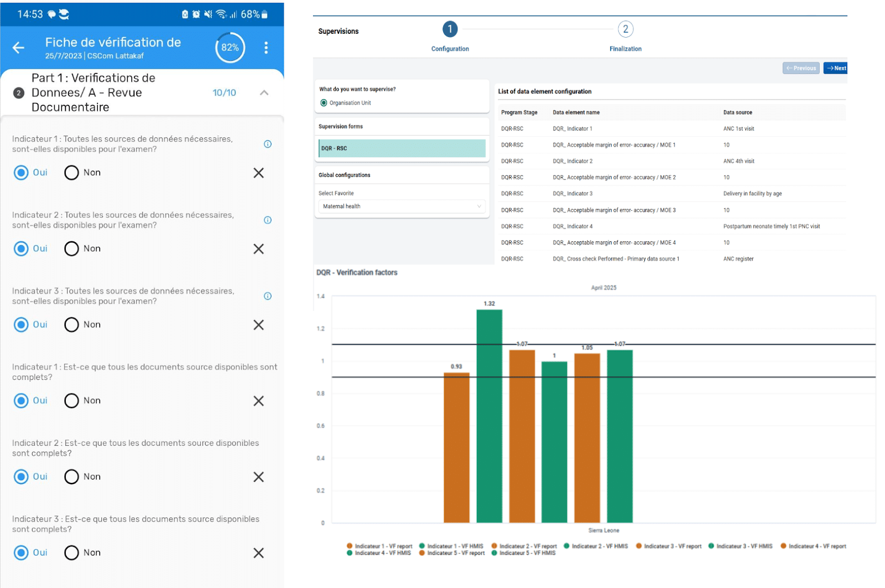Screen dimensions: 885x588
Task: Clear answer with X for Indicateur 2 documents complets
Action: [x=258, y=477]
